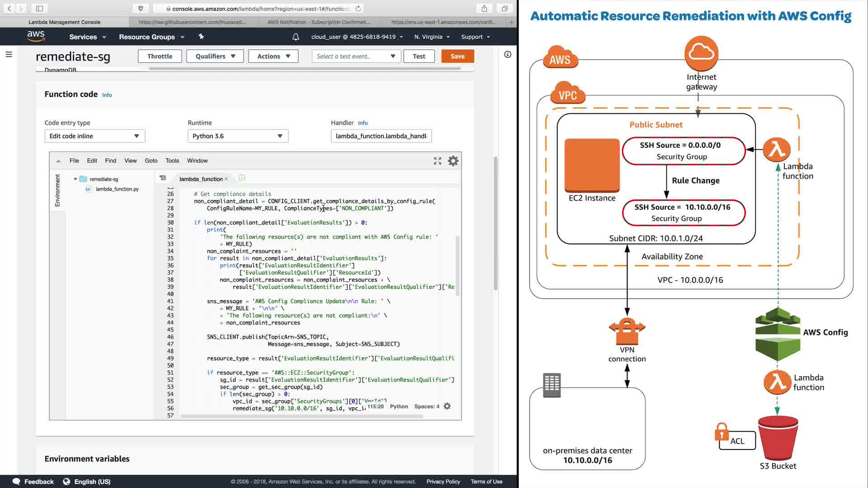
Task: Toggle the Environment side panel
Action: click(57, 190)
